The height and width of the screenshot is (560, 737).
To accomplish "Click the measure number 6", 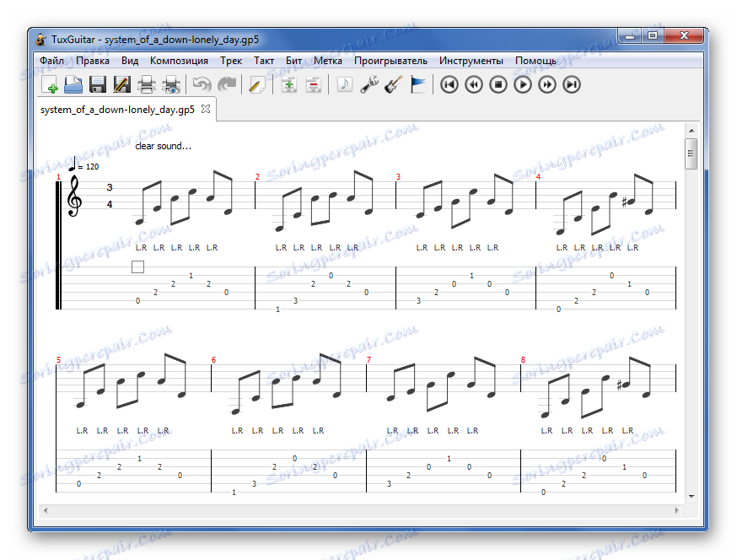I will coord(213,359).
